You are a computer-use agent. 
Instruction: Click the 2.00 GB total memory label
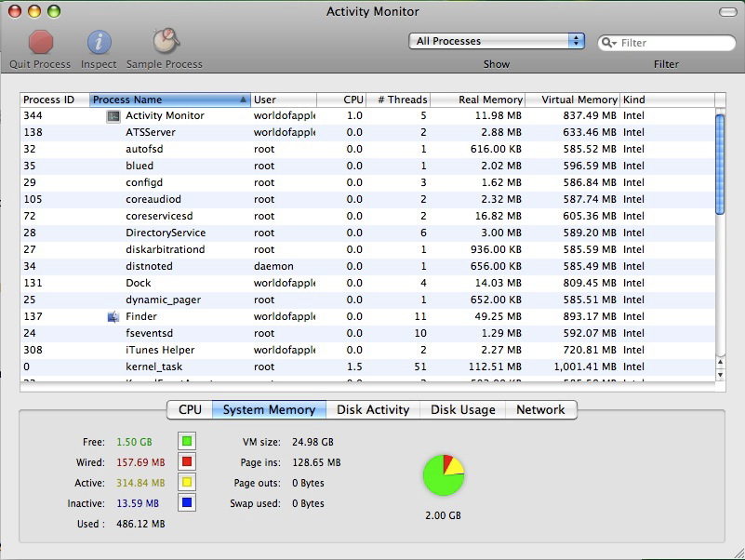[x=444, y=515]
